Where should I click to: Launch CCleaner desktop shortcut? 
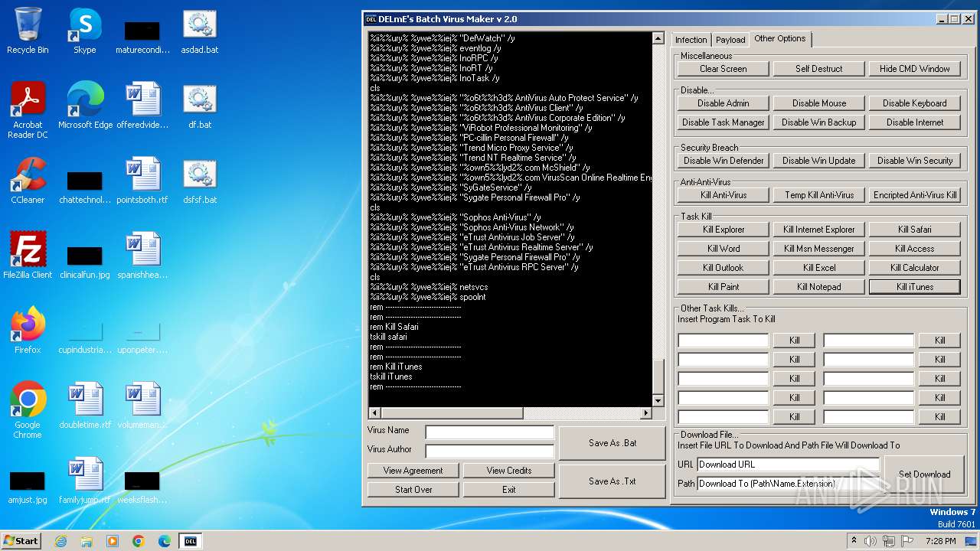click(28, 181)
